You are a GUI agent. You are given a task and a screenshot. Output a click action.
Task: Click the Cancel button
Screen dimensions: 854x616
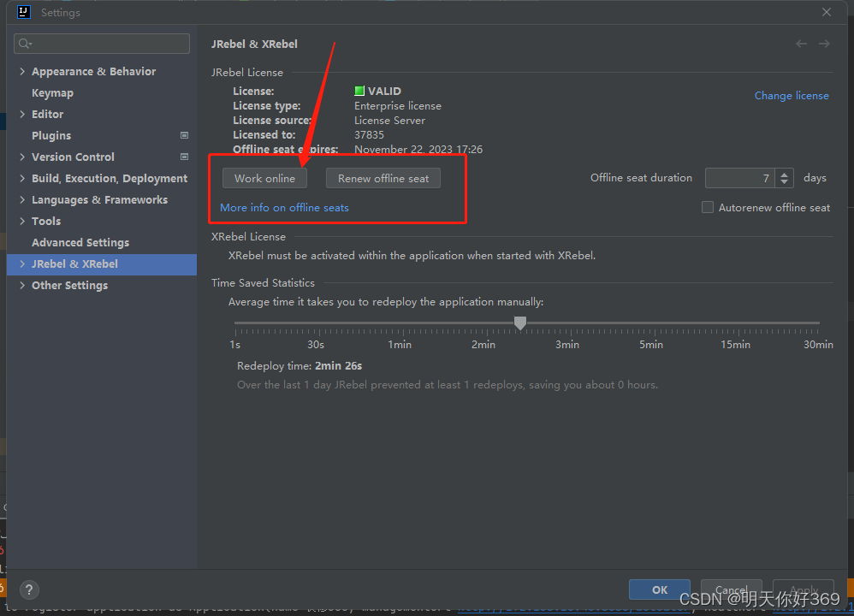(x=731, y=589)
